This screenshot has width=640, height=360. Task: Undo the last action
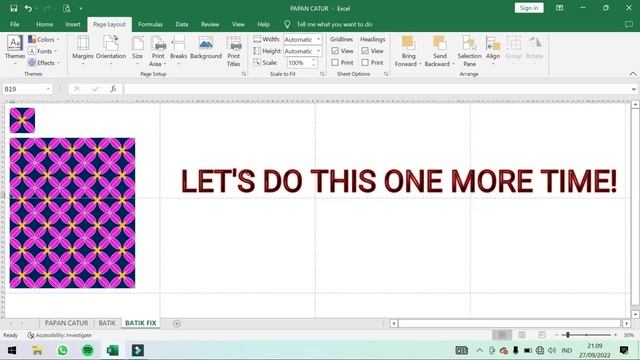(x=28, y=8)
